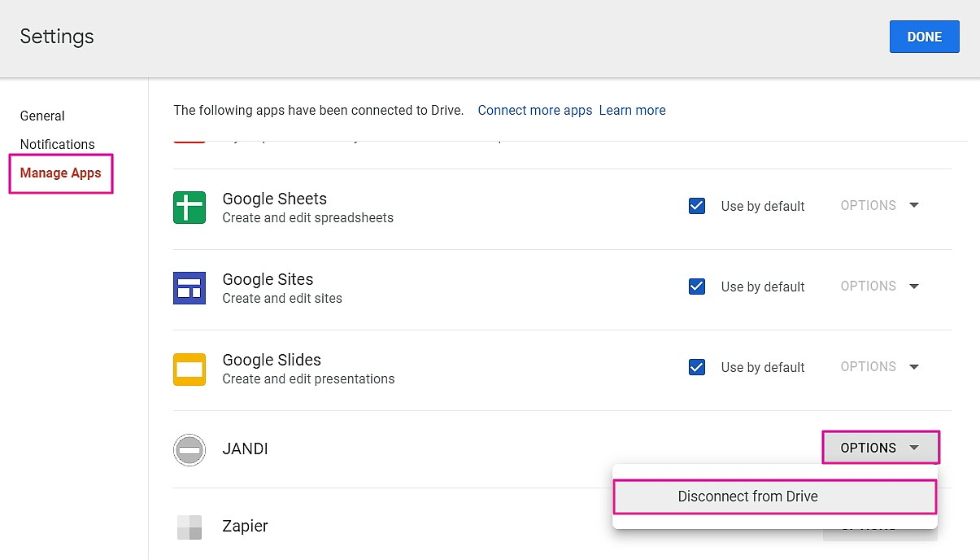Screen dimensions: 980x560
Task: Open the OPTIONS dropdown for Google Sheets
Action: [879, 206]
